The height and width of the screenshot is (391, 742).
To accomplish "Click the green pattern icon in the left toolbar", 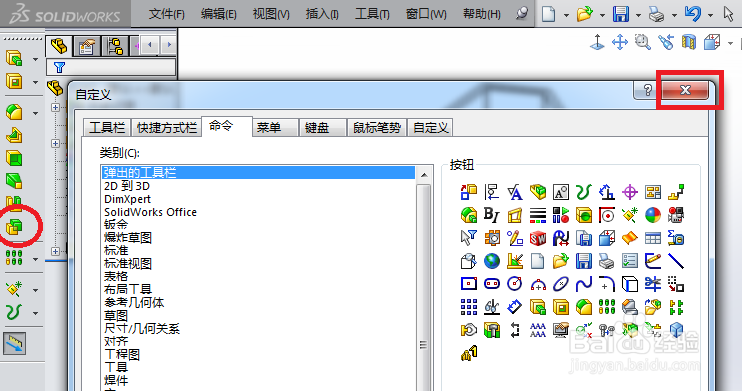I will pyautogui.click(x=14, y=258).
